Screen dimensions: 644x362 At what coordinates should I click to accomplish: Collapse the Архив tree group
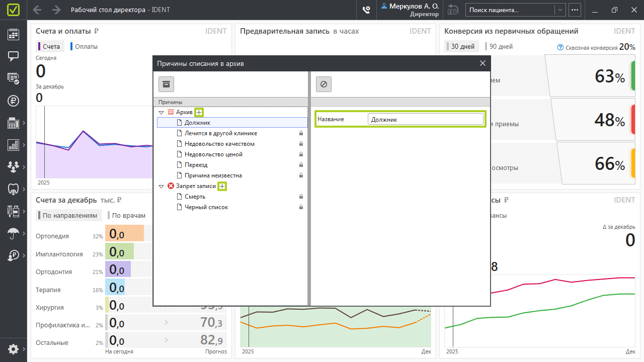tap(162, 113)
